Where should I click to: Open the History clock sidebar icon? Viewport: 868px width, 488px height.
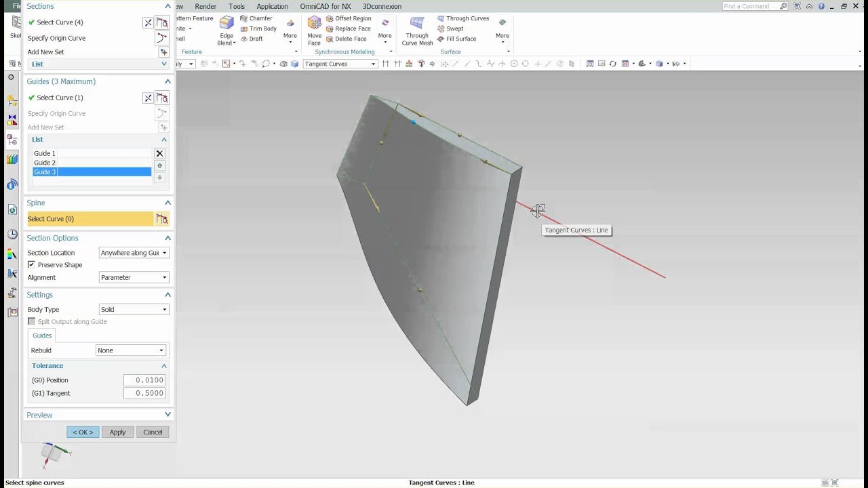(x=12, y=235)
